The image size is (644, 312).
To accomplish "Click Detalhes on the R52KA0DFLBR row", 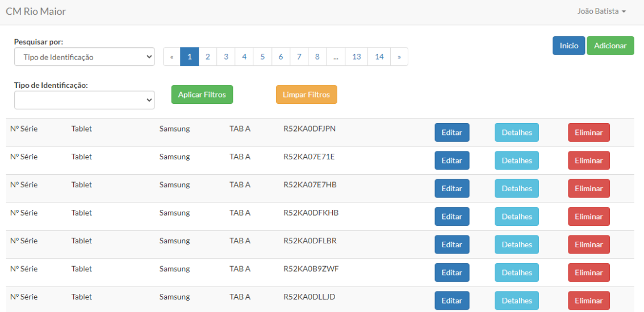I will [x=517, y=244].
